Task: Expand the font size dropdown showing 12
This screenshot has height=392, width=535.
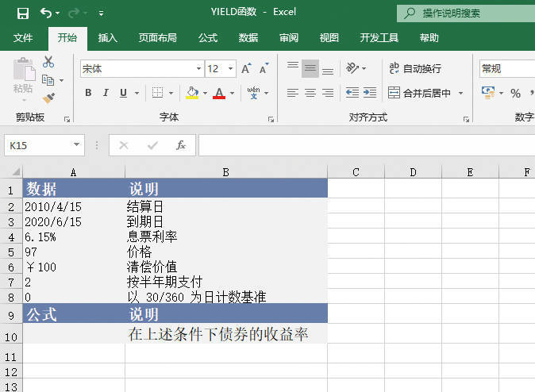Action: point(231,69)
